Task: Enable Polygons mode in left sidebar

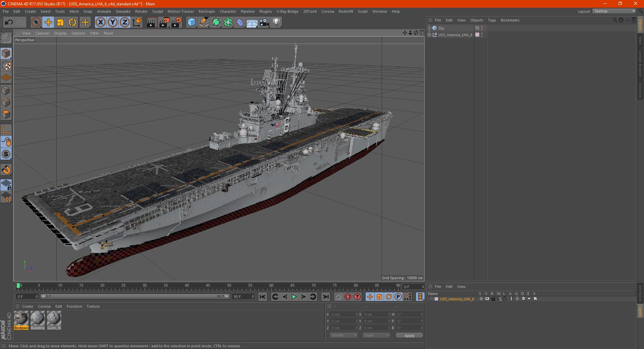Action: pos(6,114)
